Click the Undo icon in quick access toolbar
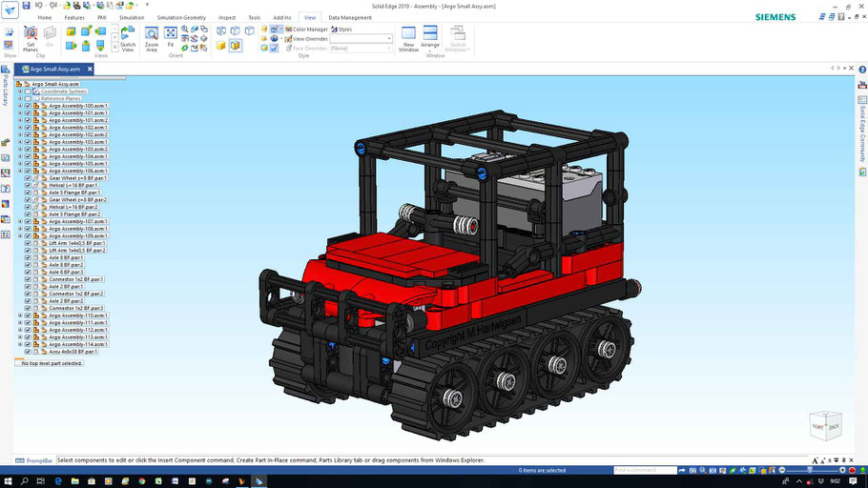868x488 pixels. click(39, 6)
